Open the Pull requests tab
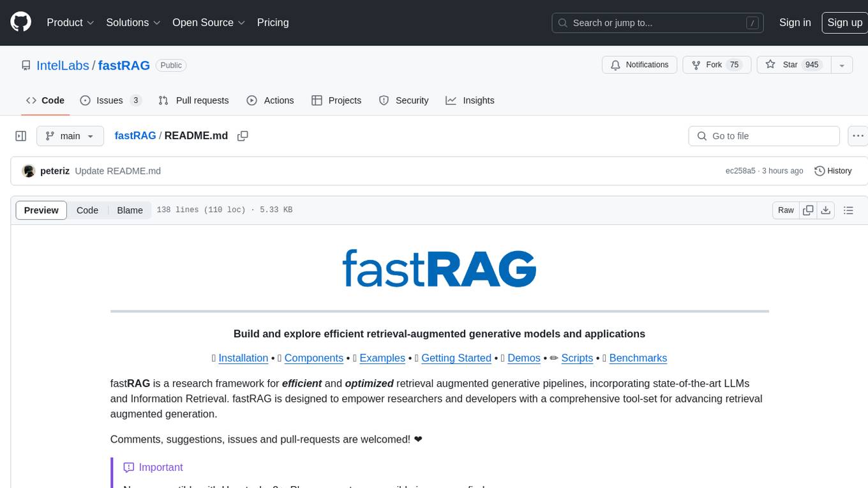868x488 pixels. [x=193, y=100]
